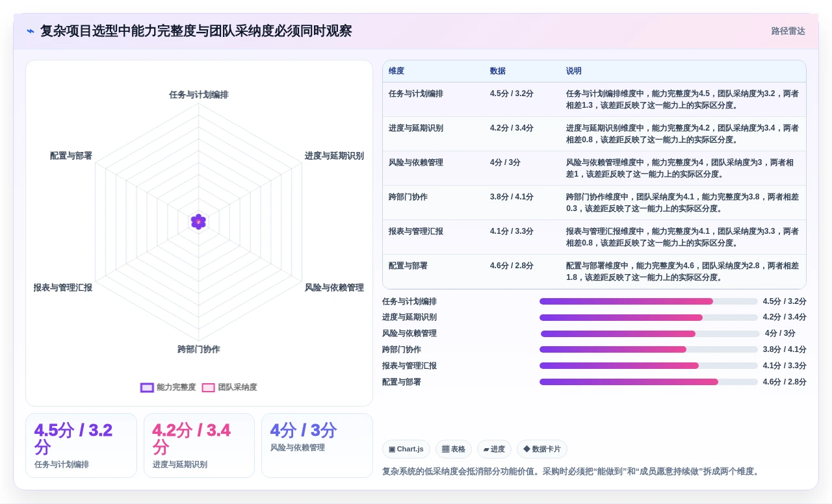Click radar axis label 风险与依赖管理
The height and width of the screenshot is (504, 832).
pyautogui.click(x=334, y=288)
